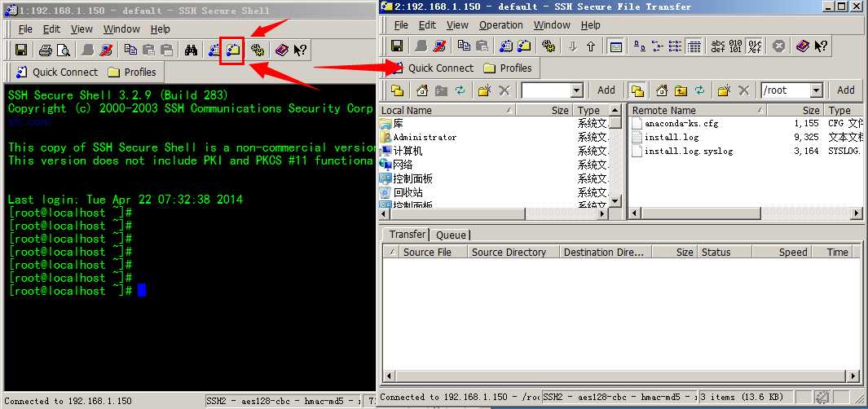This screenshot has width=868, height=409.
Task: Open the local path dropdown arrow
Action: [x=577, y=90]
